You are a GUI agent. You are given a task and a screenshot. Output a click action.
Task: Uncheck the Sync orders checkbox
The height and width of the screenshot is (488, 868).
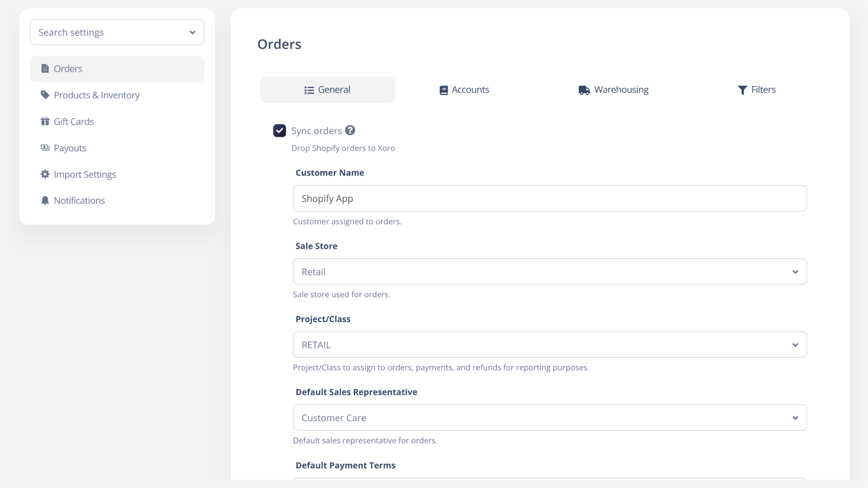(x=279, y=131)
